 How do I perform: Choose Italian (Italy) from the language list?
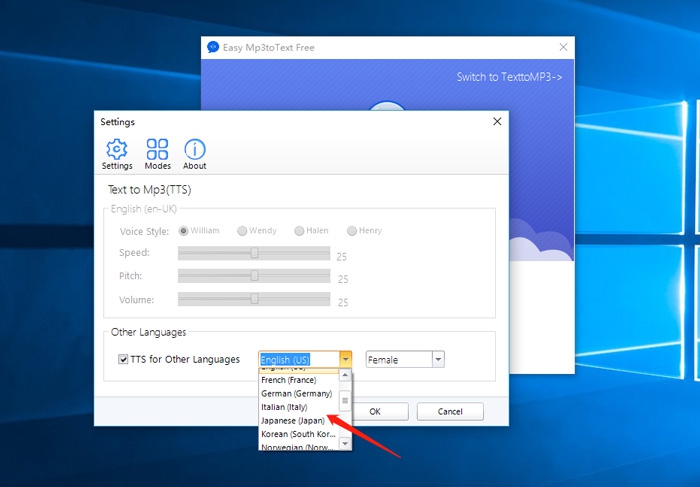pyautogui.click(x=299, y=407)
